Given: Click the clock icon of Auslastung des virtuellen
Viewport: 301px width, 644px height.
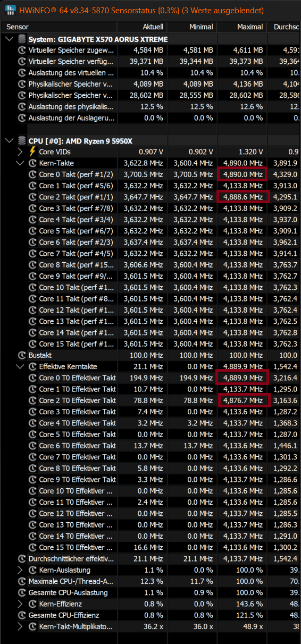Looking at the screenshot, I should (x=22, y=72).
